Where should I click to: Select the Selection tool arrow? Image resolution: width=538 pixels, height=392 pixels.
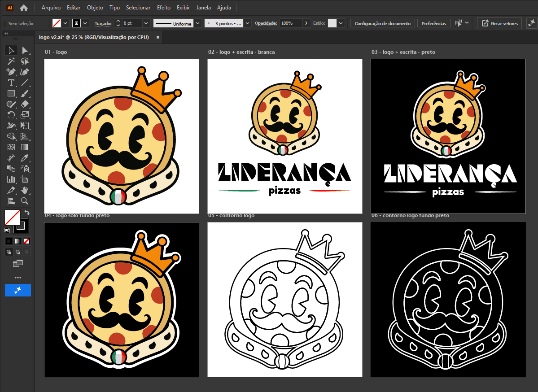pyautogui.click(x=11, y=50)
